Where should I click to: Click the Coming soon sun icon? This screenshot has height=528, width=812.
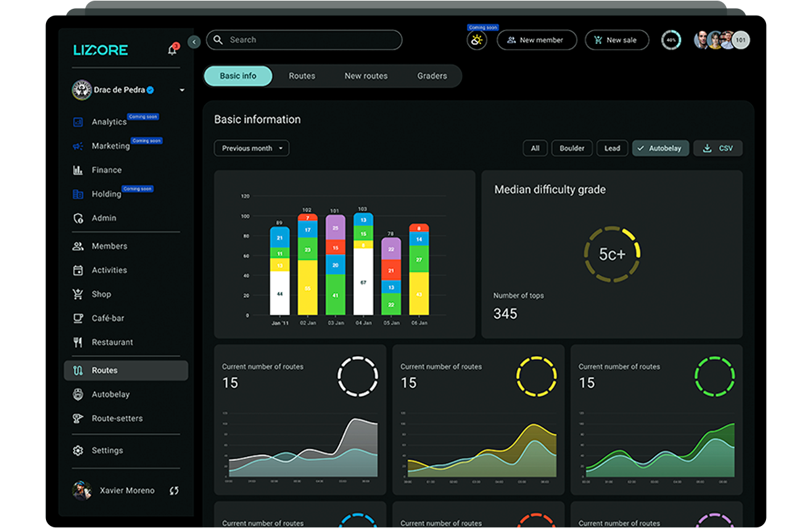tap(477, 41)
